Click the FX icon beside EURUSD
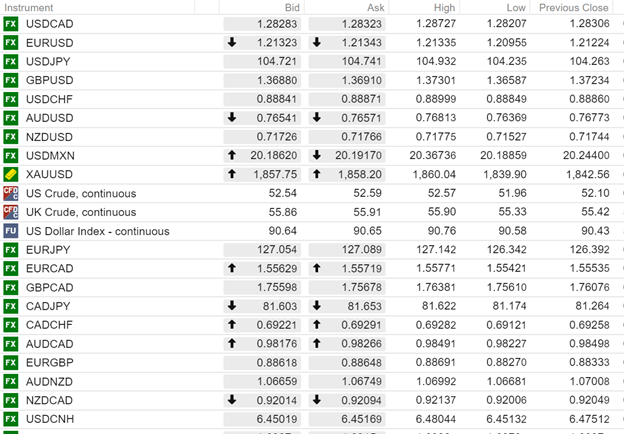The height and width of the screenshot is (434, 624). tap(11, 44)
